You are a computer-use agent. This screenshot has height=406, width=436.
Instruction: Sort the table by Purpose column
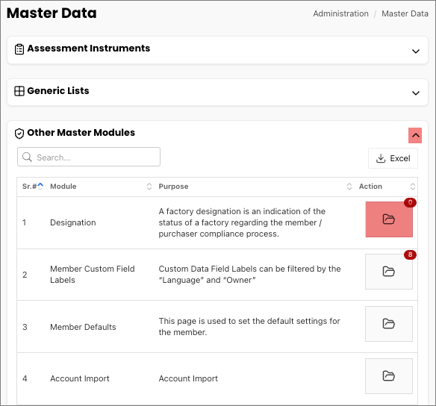pyautogui.click(x=349, y=186)
